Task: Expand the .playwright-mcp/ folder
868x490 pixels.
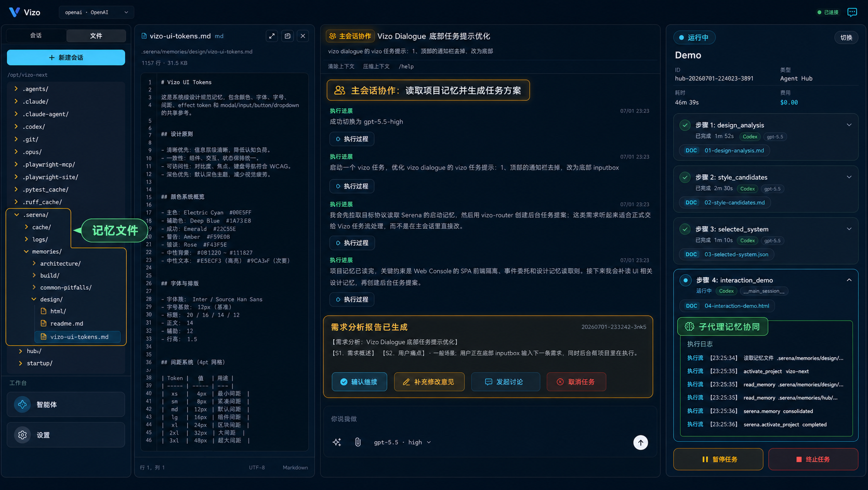Action: [x=16, y=164]
